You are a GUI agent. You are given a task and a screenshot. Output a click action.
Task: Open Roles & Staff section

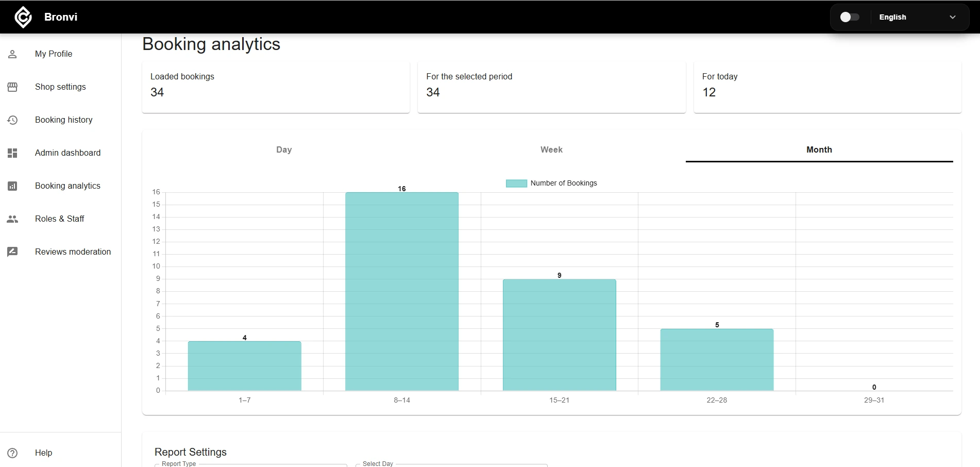point(59,219)
